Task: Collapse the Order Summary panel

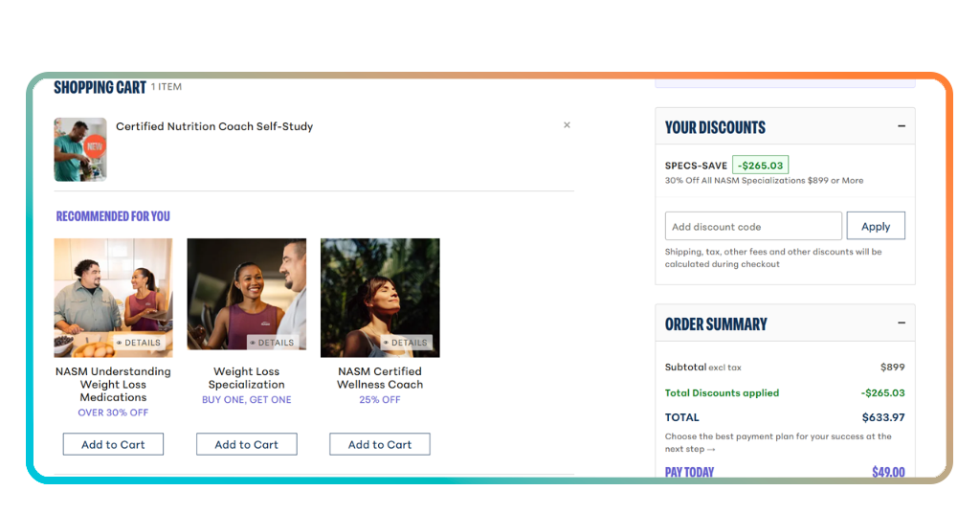Action: tap(902, 323)
